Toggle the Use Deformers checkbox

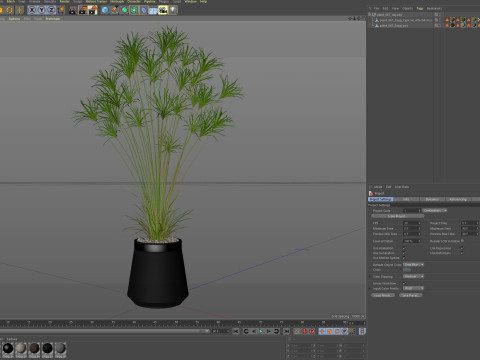[462, 253]
